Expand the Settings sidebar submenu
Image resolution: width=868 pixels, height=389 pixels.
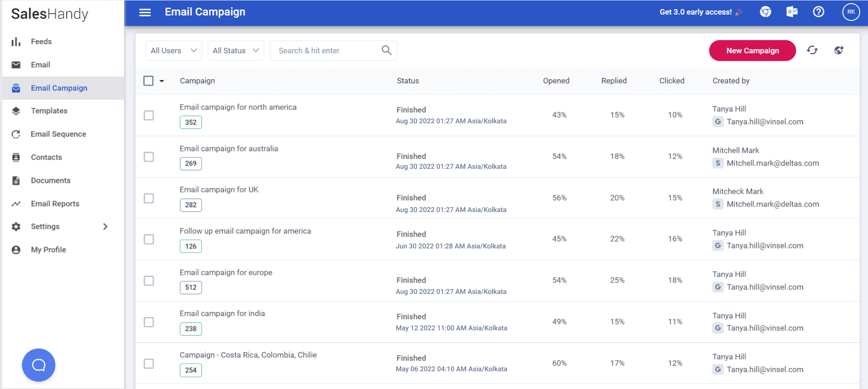105,227
